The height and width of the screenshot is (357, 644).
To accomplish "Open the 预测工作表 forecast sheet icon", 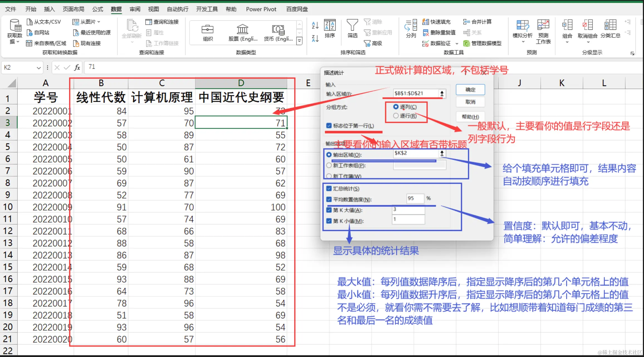I will [x=543, y=31].
